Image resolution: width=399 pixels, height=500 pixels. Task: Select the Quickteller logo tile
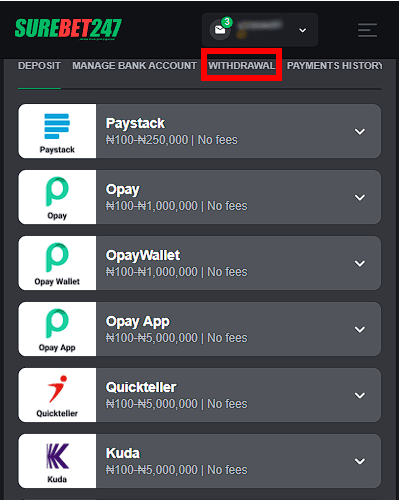point(57,395)
